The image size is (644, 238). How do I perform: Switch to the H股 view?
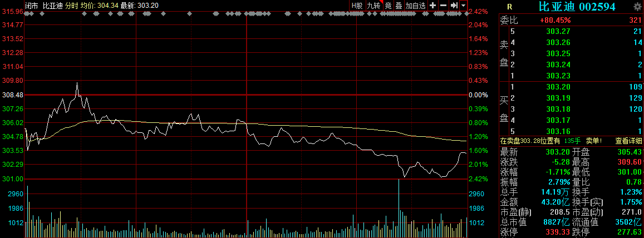357,6
